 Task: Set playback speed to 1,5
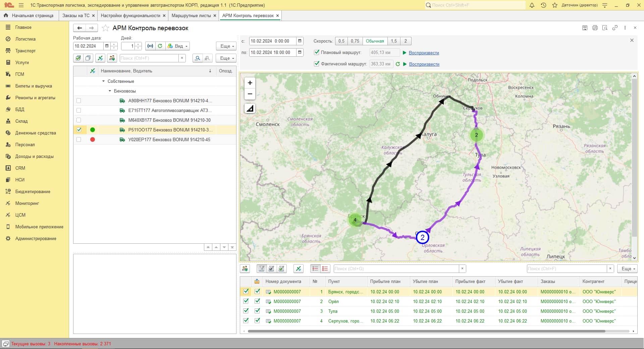pyautogui.click(x=394, y=41)
